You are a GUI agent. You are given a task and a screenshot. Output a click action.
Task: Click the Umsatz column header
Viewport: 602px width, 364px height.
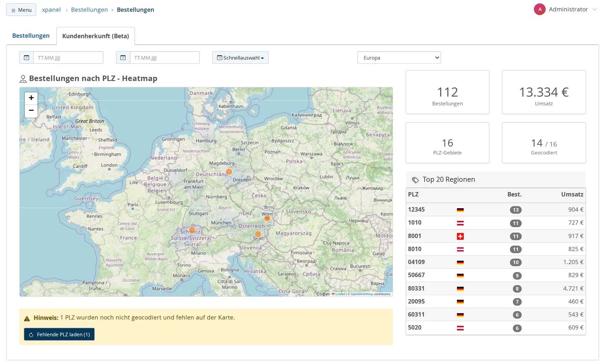572,194
